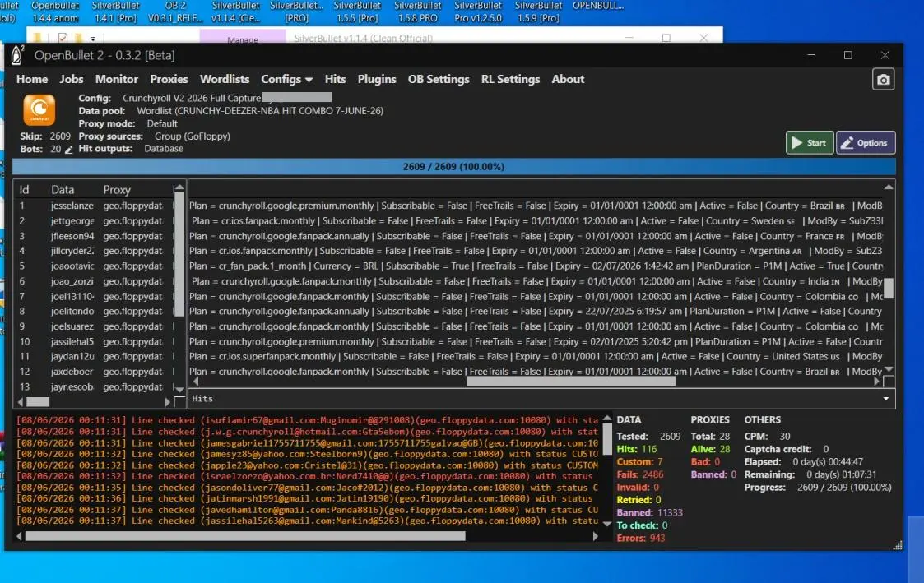The width and height of the screenshot is (924, 583).
Task: Start the job with the Start button
Action: (809, 142)
